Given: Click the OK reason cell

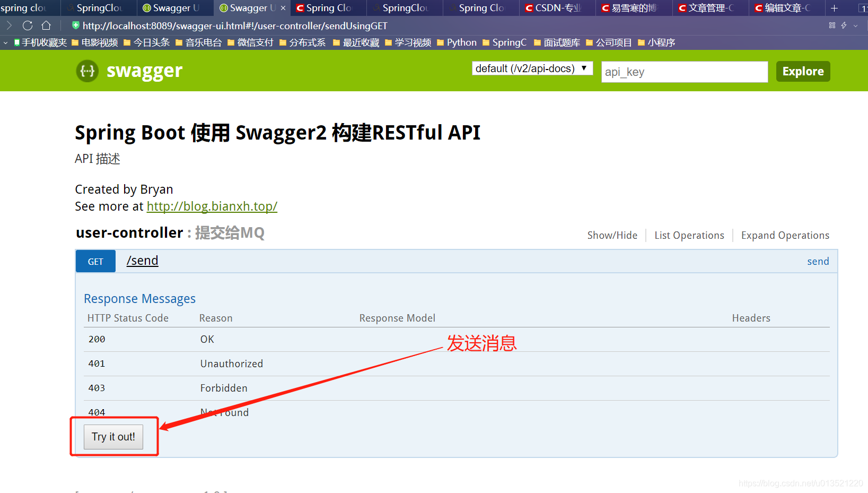Looking at the screenshot, I should 207,339.
